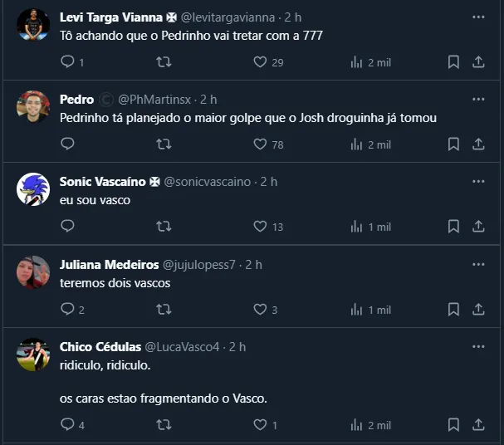Click Juliana Medeiros' profile picture
Viewport: 504px width, 445px height.
[x=33, y=272]
